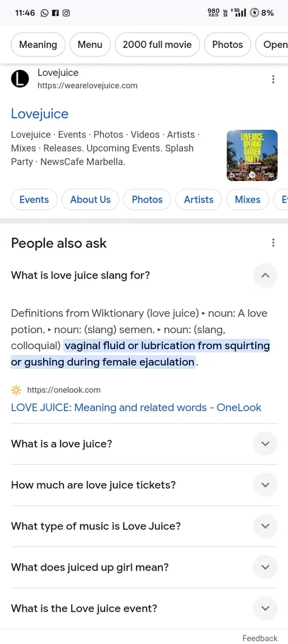Open the Lovejuice Opening Garden Party thumbnail
Viewport: 288px width, 644px height.
(252, 155)
